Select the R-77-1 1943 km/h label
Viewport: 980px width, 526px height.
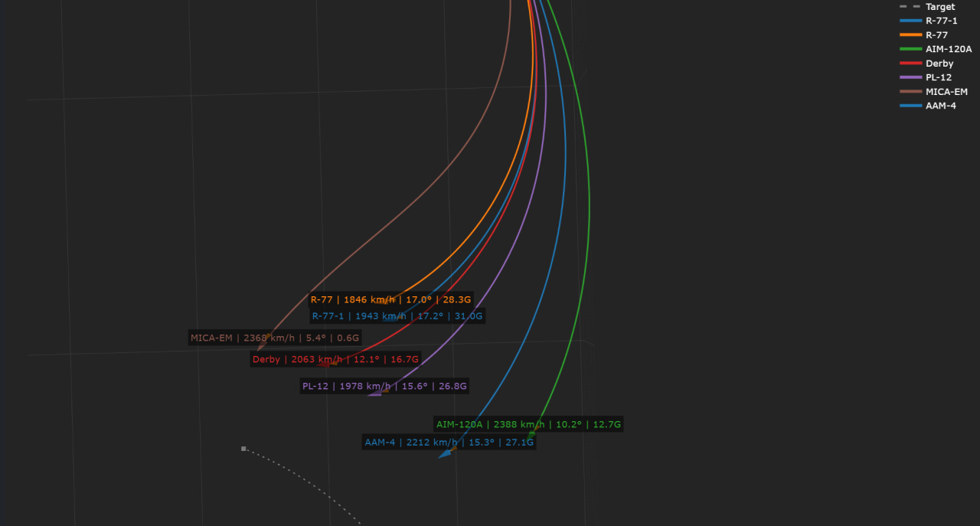(x=397, y=316)
